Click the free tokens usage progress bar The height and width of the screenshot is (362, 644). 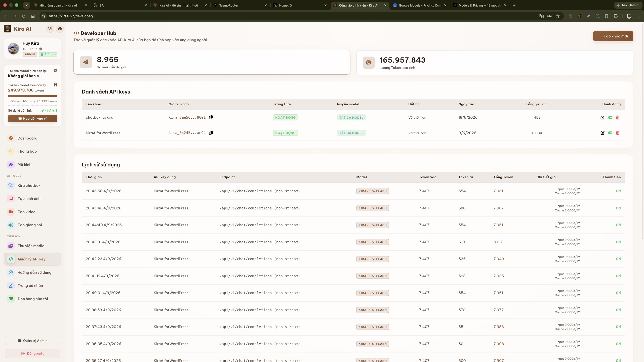[x=32, y=96]
